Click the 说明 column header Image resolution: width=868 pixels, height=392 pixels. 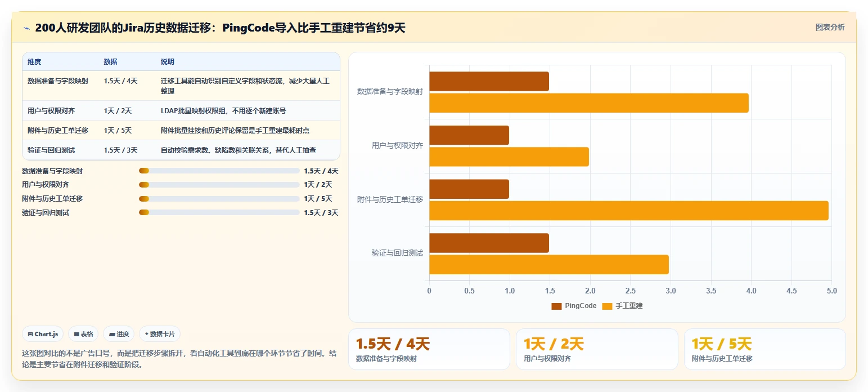(x=168, y=61)
